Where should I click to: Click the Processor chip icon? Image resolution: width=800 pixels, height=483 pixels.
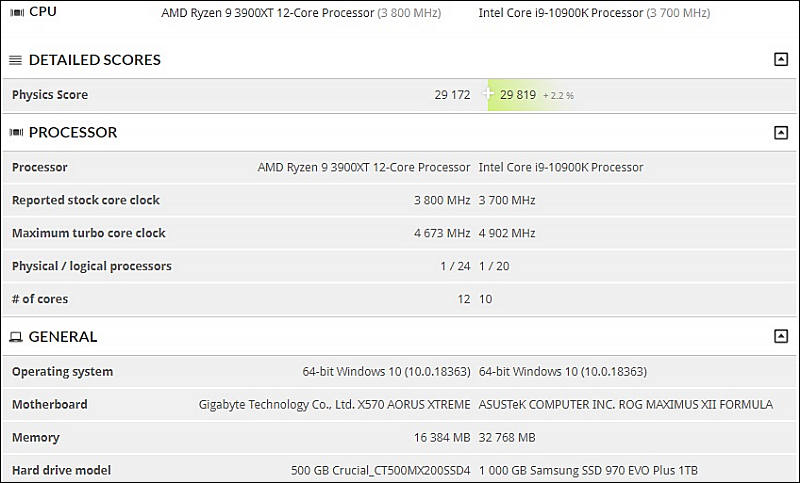pyautogui.click(x=16, y=133)
